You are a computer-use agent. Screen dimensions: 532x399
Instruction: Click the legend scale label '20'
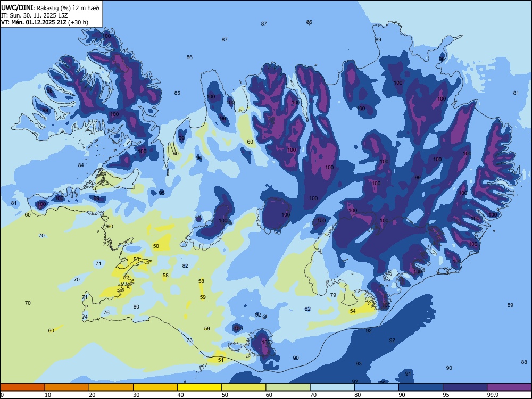click(x=92, y=395)
